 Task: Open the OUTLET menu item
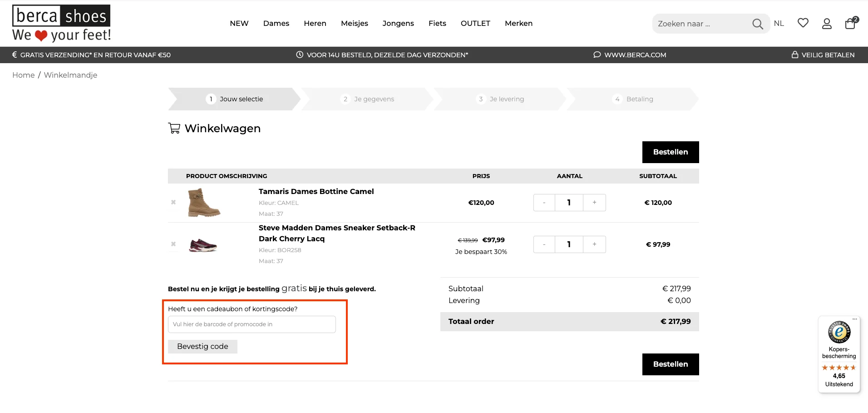click(475, 24)
